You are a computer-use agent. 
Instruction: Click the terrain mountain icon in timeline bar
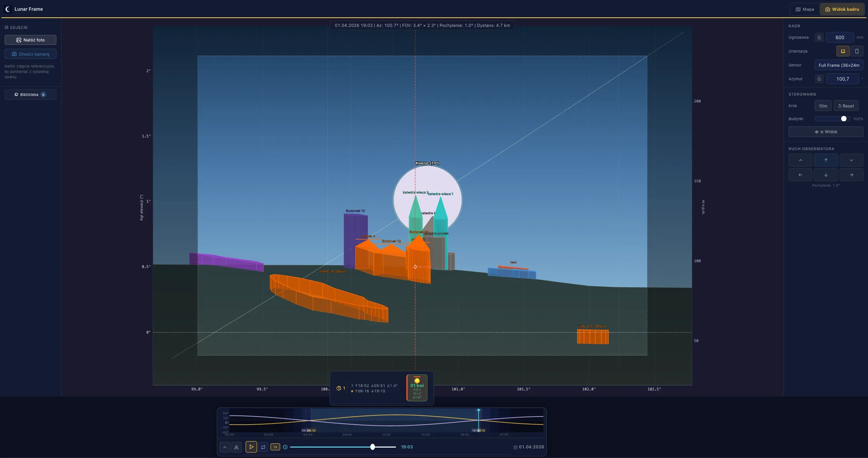click(x=236, y=447)
